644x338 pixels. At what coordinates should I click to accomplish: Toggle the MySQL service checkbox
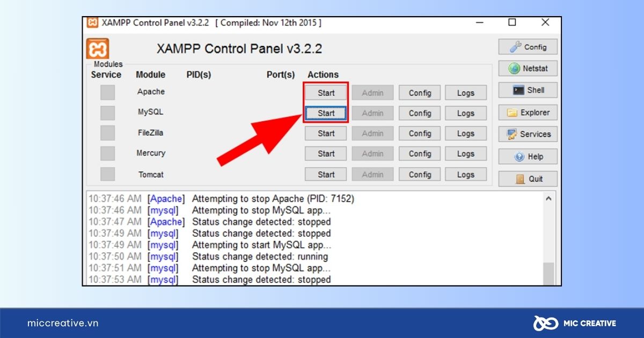pos(107,113)
